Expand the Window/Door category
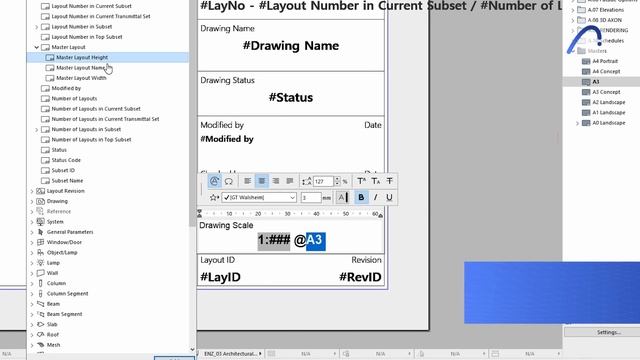Viewport: 640px width, 360px height. click(32, 242)
